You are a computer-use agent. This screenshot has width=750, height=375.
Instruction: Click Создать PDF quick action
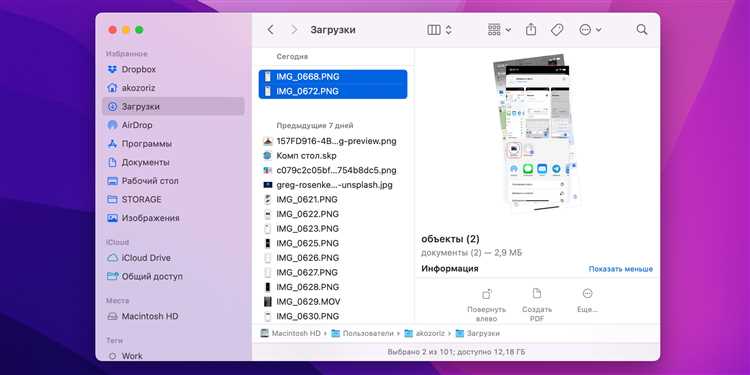(537, 304)
